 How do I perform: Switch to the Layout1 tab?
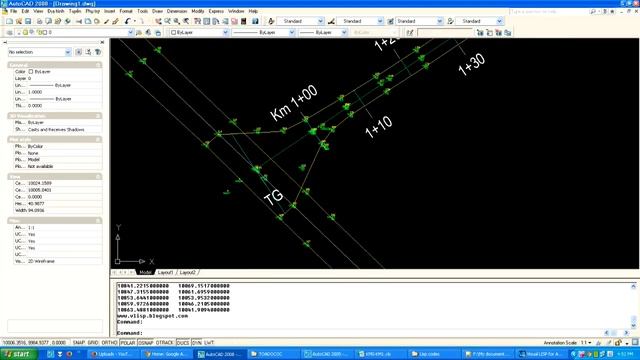pos(165,272)
